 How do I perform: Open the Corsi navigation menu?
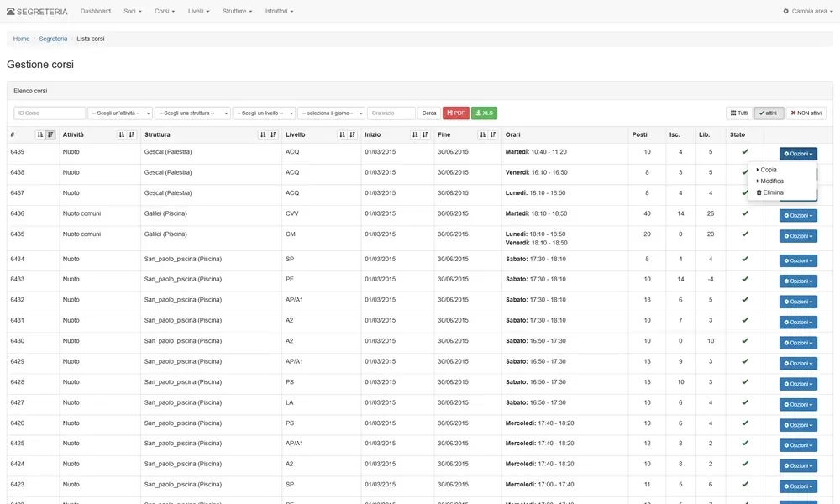point(165,11)
